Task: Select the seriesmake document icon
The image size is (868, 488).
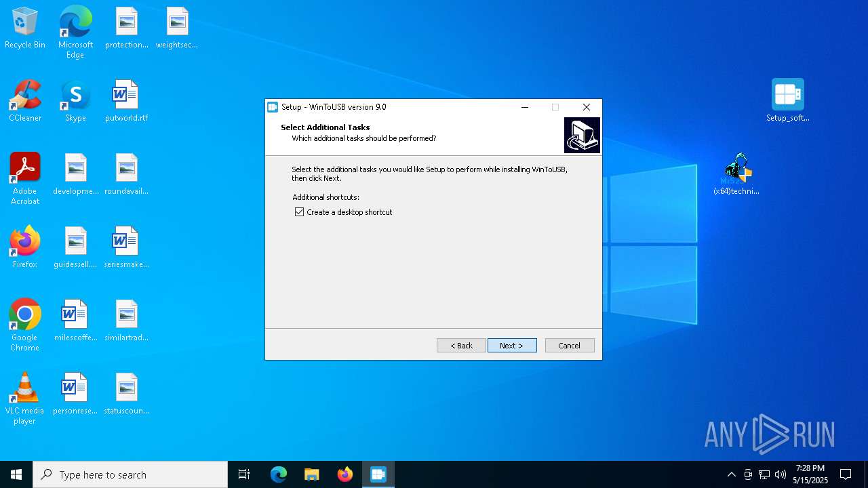Action: (x=127, y=248)
